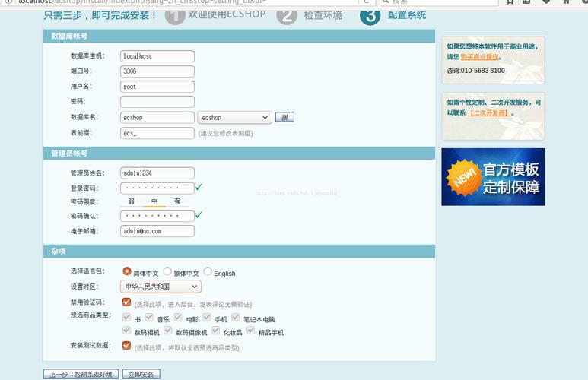Image resolution: width=588 pixels, height=380 pixels.
Task: Click the email field admin@qq.com
Action: pos(157,231)
